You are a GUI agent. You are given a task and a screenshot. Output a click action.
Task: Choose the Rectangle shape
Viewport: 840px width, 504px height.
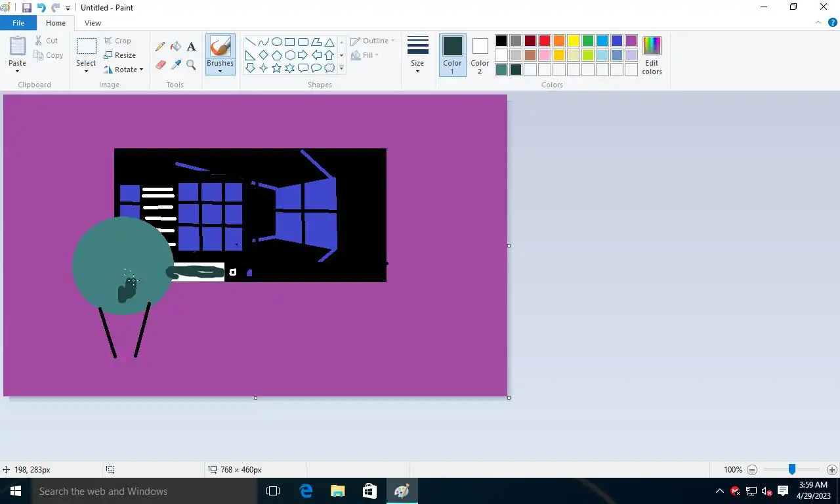pyautogui.click(x=289, y=42)
